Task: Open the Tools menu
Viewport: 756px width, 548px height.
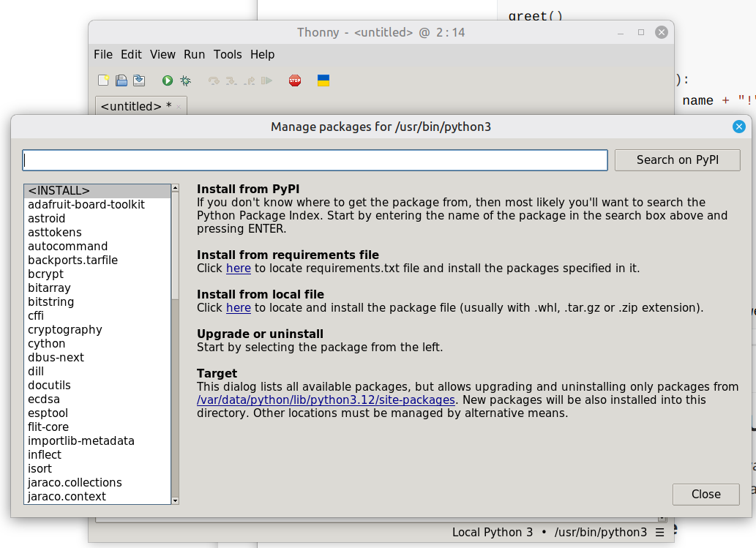Action: click(228, 54)
